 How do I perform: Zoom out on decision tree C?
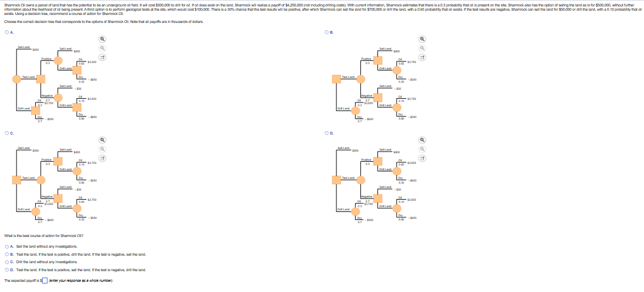tap(102, 149)
